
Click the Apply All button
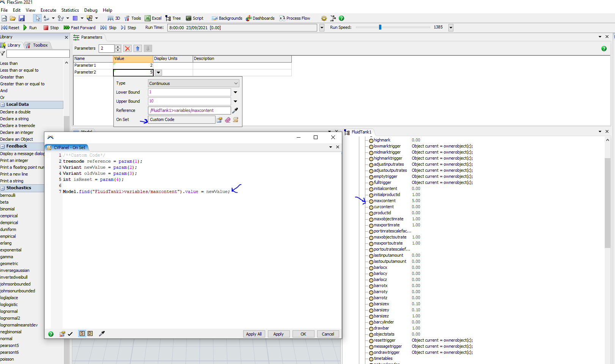pyautogui.click(x=253, y=334)
